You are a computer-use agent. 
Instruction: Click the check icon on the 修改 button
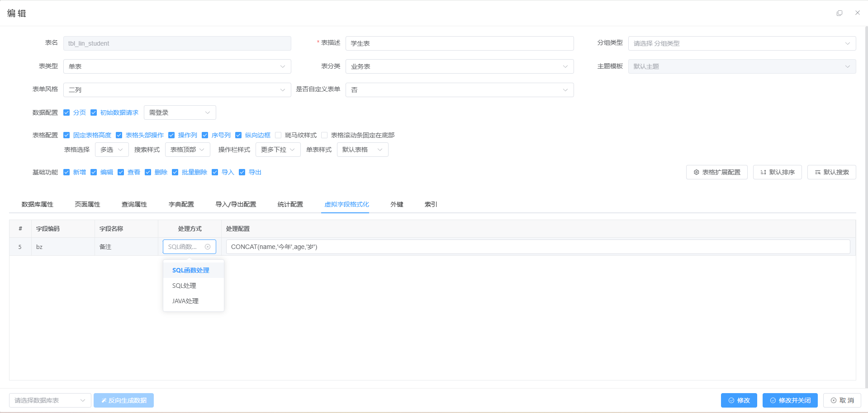tap(731, 400)
